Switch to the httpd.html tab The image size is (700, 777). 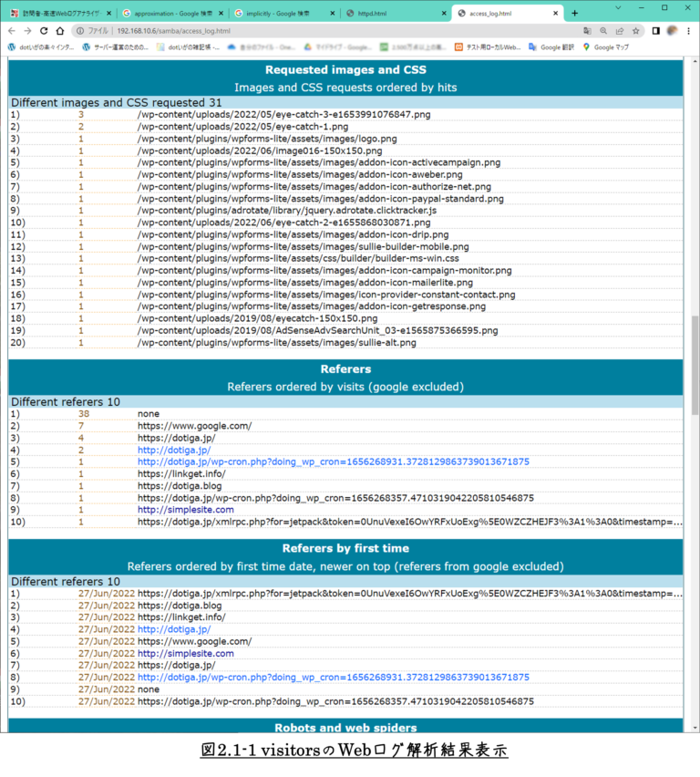coord(392,14)
